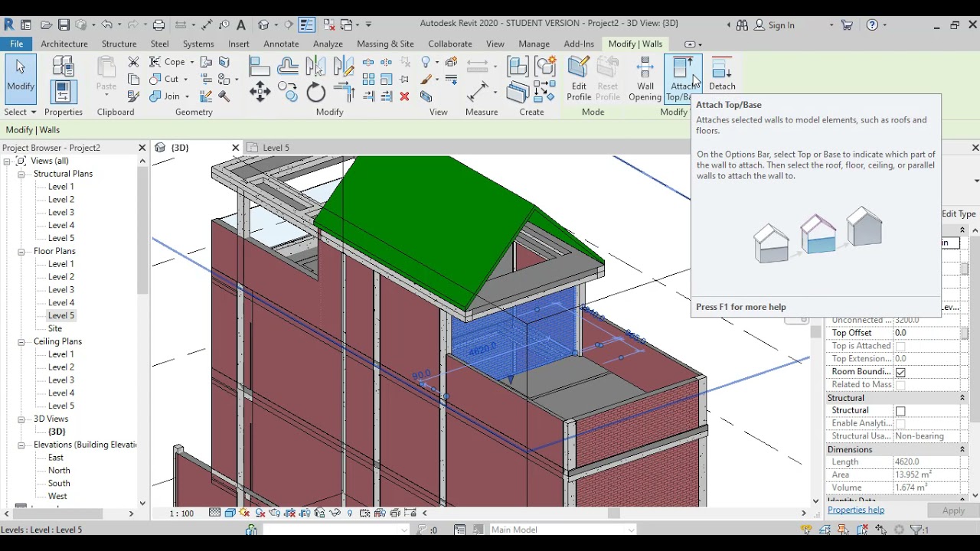Click the Properties help link
This screenshot has width=980, height=551.
(856, 510)
